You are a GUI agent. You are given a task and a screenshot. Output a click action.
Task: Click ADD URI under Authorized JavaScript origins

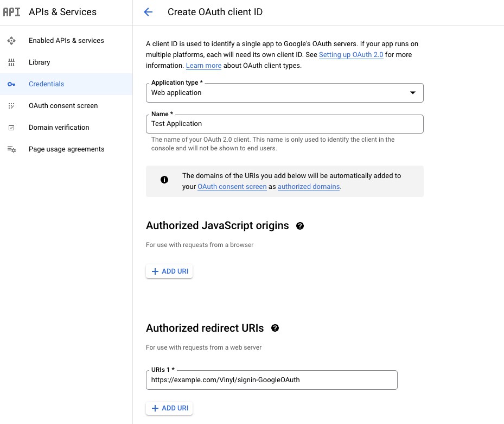pos(169,271)
